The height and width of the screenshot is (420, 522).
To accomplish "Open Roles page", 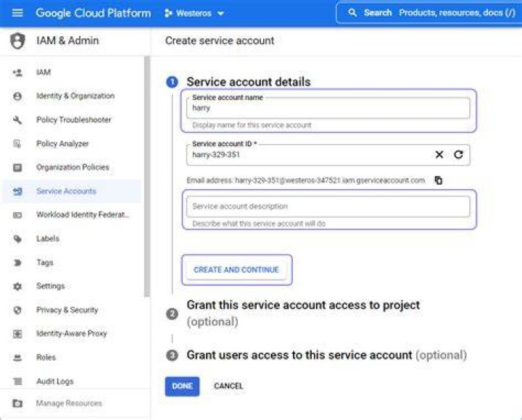I will 71,358.
